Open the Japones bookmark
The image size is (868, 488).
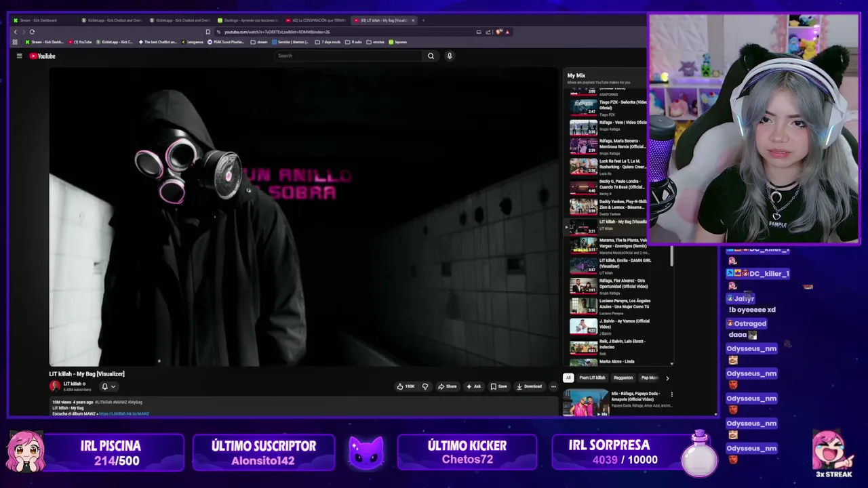click(398, 42)
